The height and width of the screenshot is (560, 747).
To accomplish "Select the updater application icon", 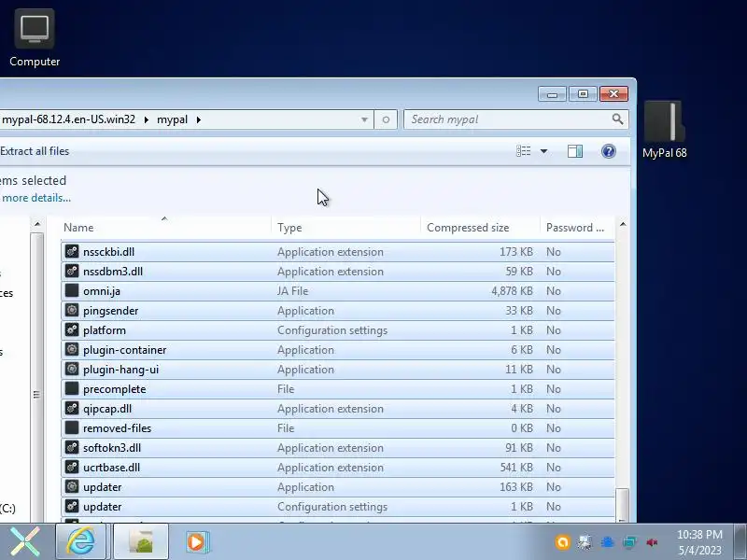I will click(72, 486).
